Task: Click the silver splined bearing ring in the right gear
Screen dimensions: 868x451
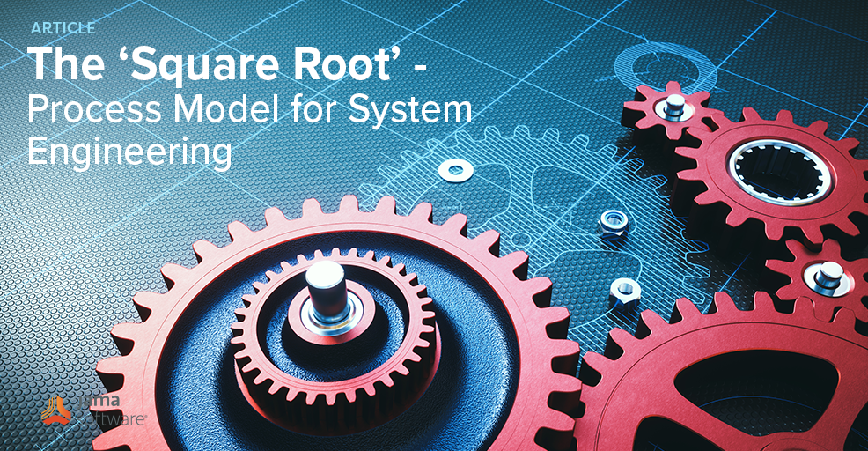Action: (778, 172)
